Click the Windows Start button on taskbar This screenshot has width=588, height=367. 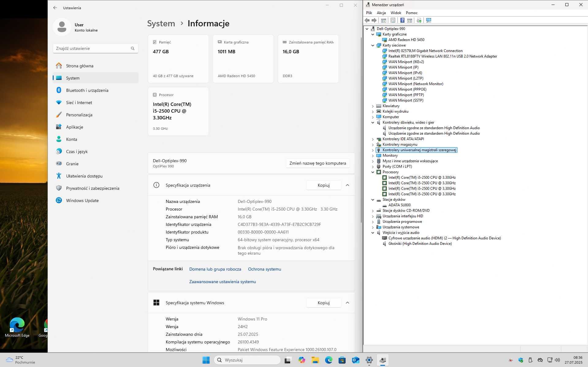(206, 360)
